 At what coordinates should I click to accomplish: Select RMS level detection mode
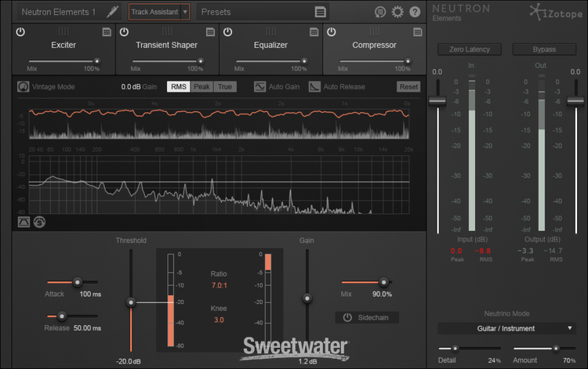coord(179,87)
